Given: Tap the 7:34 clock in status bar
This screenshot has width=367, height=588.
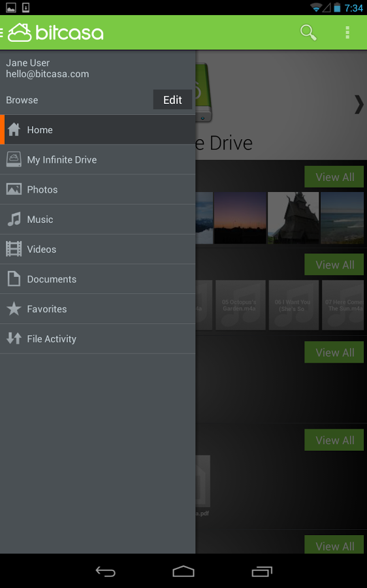Looking at the screenshot, I should coord(353,8).
